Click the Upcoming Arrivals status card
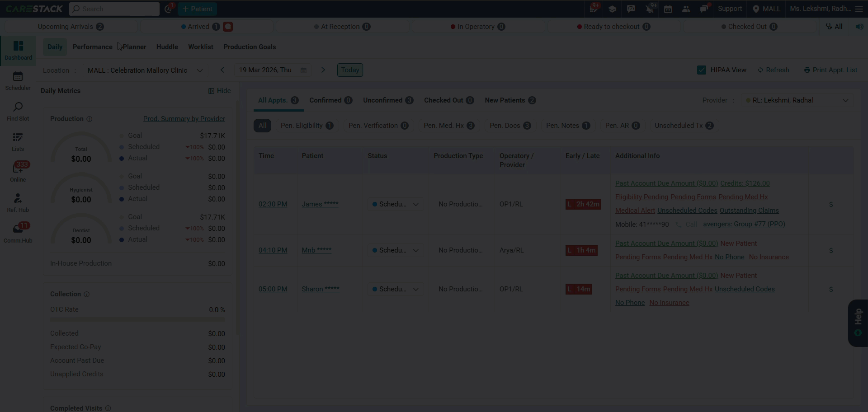The height and width of the screenshot is (412, 868). (71, 27)
